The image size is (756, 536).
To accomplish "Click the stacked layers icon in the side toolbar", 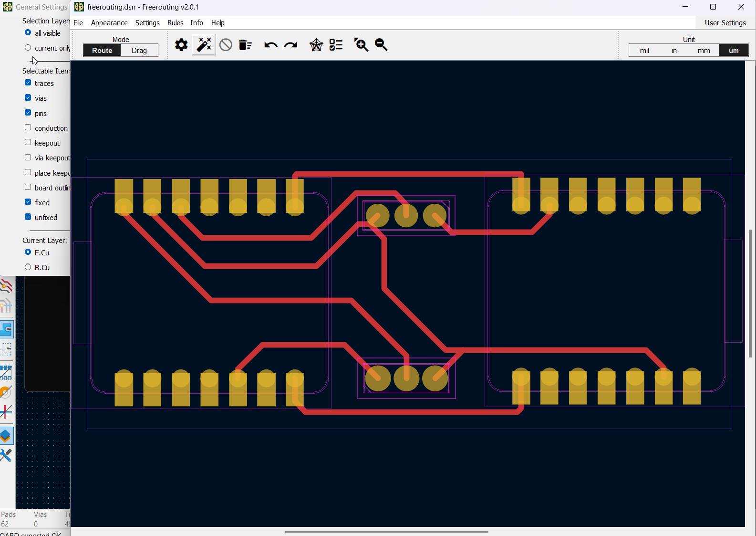I will 6,436.
